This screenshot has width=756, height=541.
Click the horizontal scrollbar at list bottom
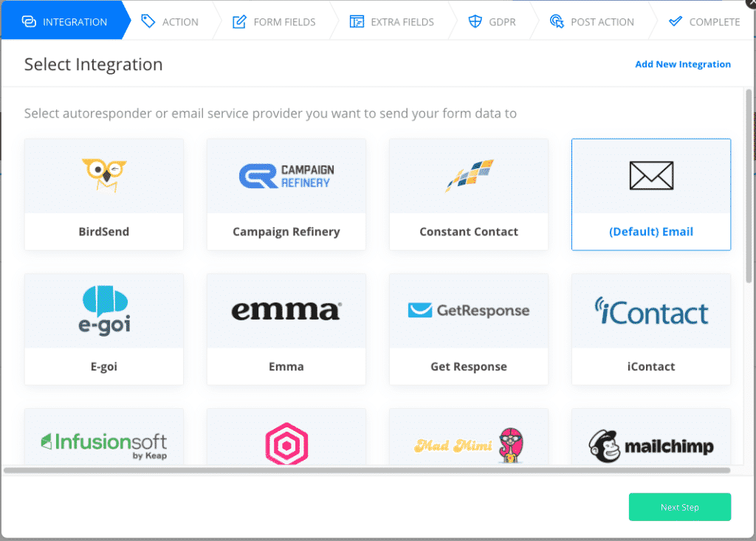click(367, 470)
